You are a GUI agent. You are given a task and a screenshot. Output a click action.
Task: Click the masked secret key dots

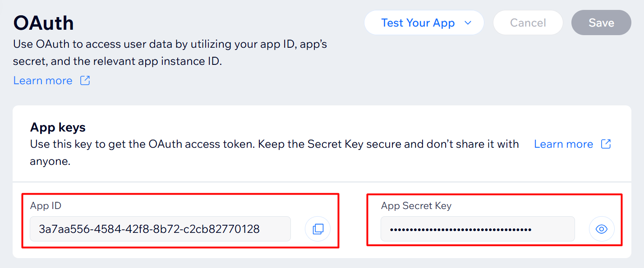coord(460,230)
